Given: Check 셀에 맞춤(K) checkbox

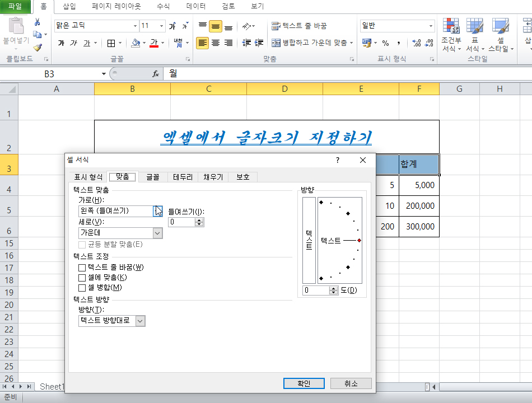Looking at the screenshot, I should [x=82, y=278].
